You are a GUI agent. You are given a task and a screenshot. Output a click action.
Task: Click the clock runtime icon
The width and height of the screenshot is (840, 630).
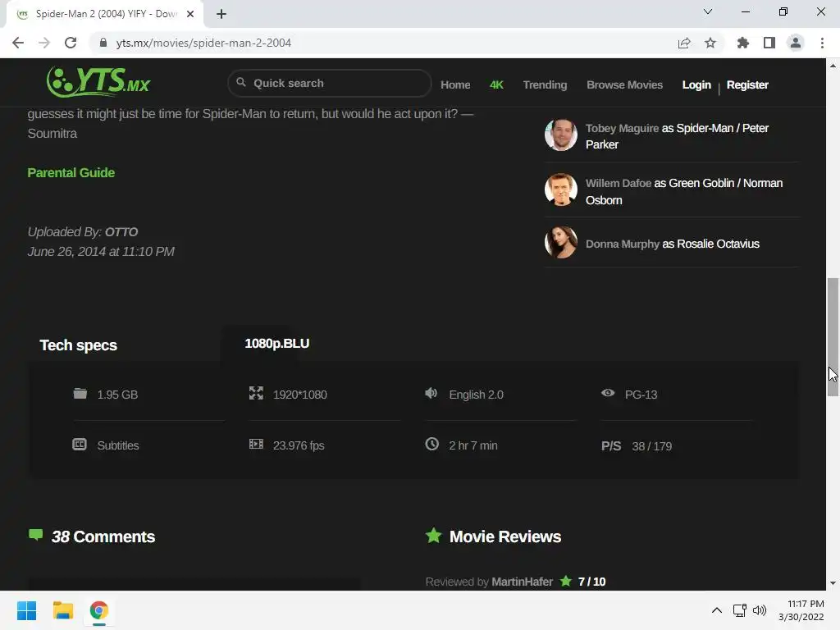431,444
